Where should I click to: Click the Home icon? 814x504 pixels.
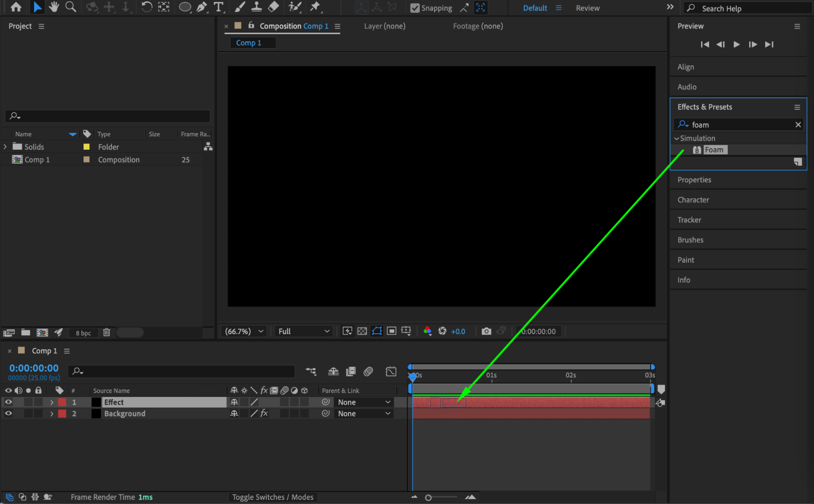[x=16, y=7]
